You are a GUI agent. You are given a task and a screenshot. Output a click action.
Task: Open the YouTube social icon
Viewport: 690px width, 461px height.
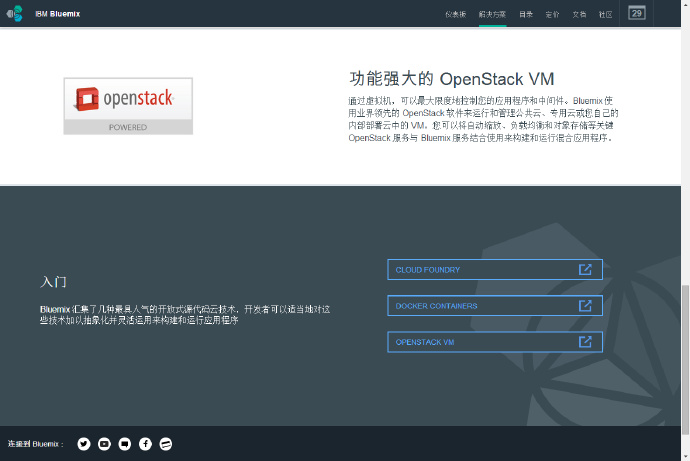pos(104,444)
